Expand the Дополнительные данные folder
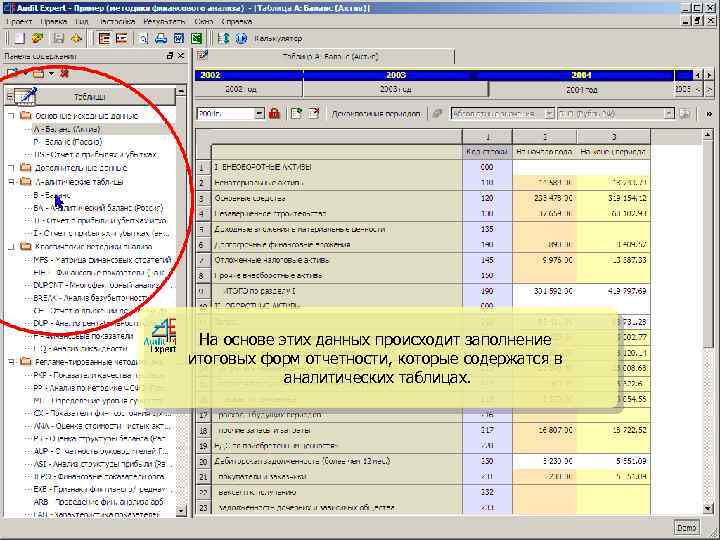 pos(11,168)
